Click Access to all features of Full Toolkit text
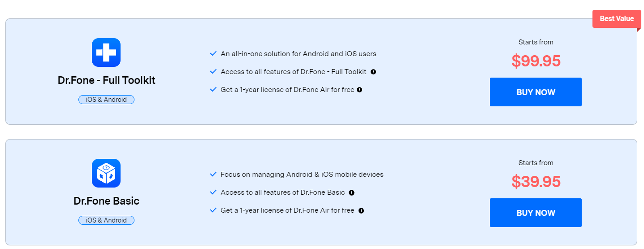The width and height of the screenshot is (644, 249). point(294,72)
